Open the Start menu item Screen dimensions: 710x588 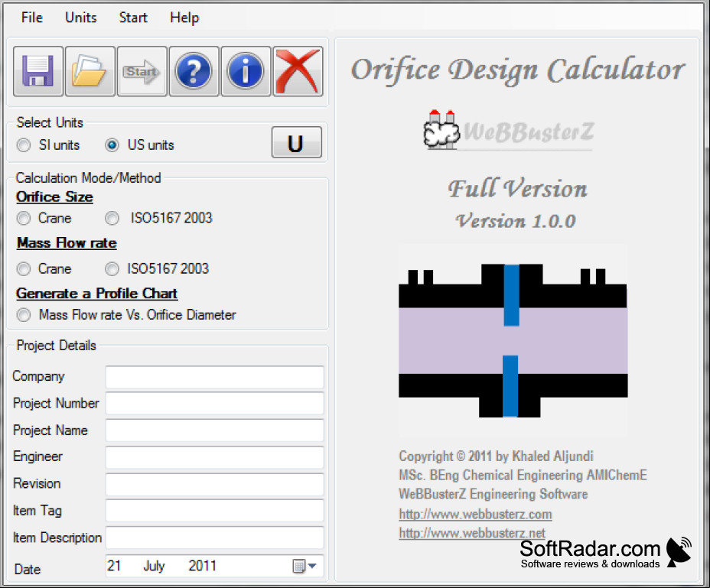[x=133, y=18]
